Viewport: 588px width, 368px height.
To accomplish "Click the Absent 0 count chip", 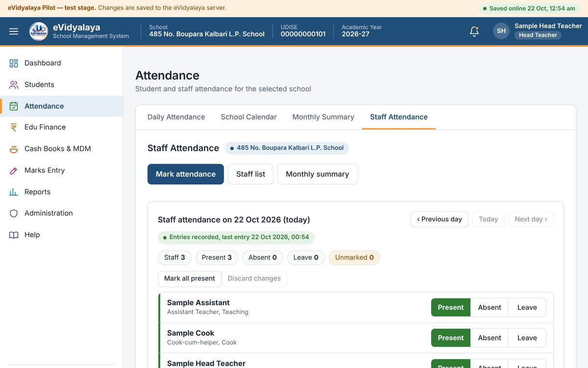I will (x=263, y=258).
